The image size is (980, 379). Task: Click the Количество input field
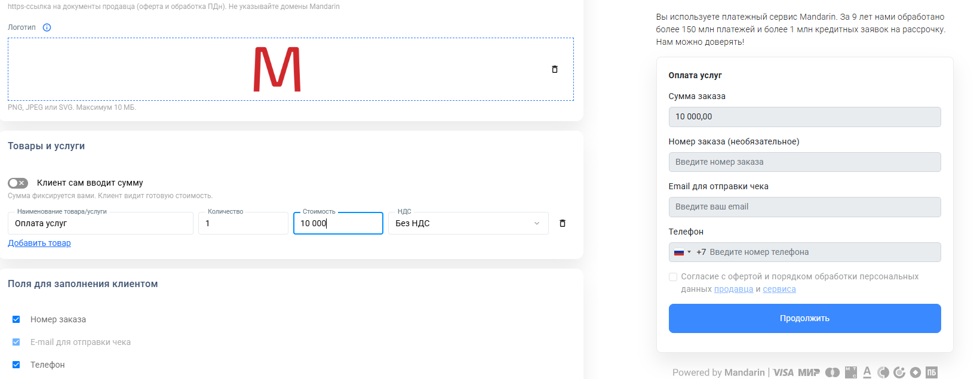click(243, 223)
